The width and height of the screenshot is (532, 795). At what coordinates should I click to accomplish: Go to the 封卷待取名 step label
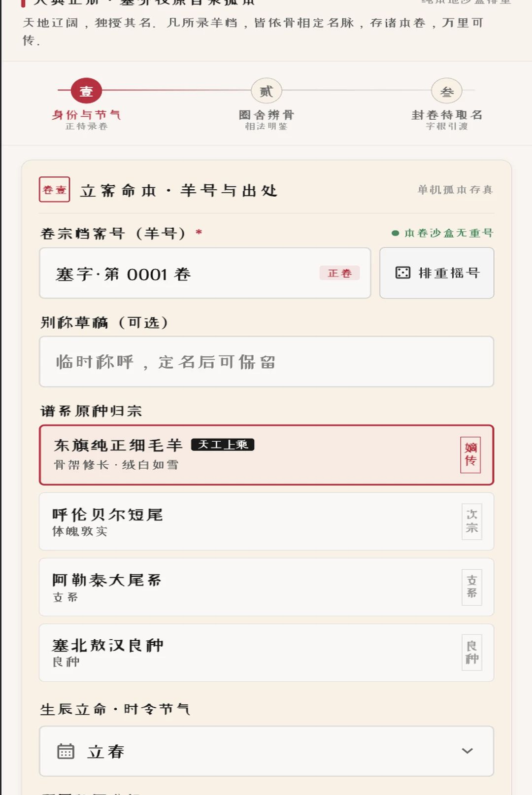(x=447, y=115)
